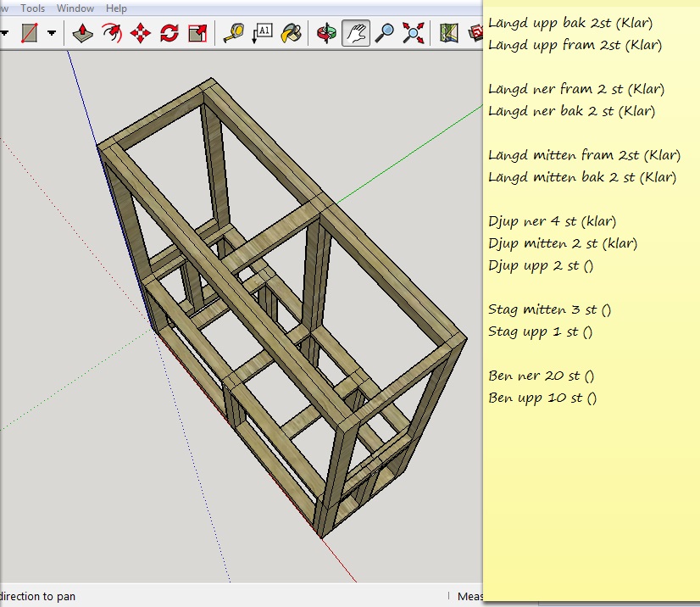Click the sticky note line 'Längd ner fram 2 st (Klar)'

[x=576, y=89]
